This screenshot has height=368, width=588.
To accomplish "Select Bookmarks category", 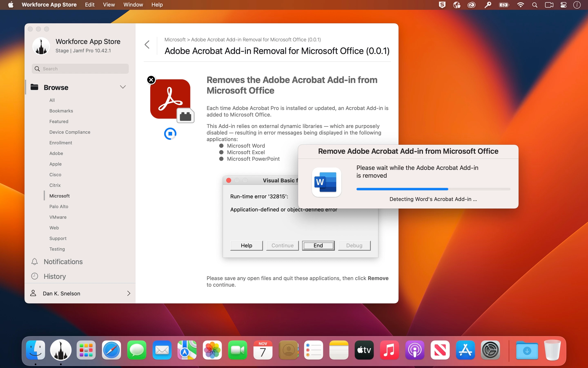I will (x=61, y=111).
